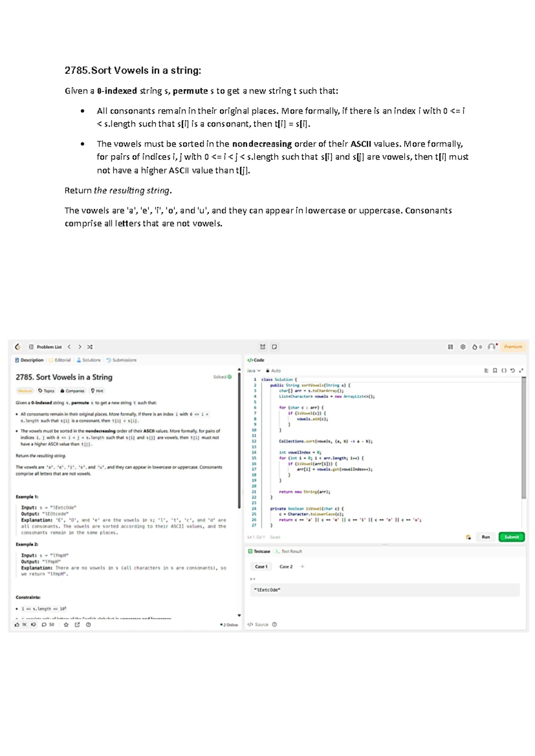Click the scroll-down arrow in description panel
The width and height of the screenshot is (535, 756).
coord(239,616)
